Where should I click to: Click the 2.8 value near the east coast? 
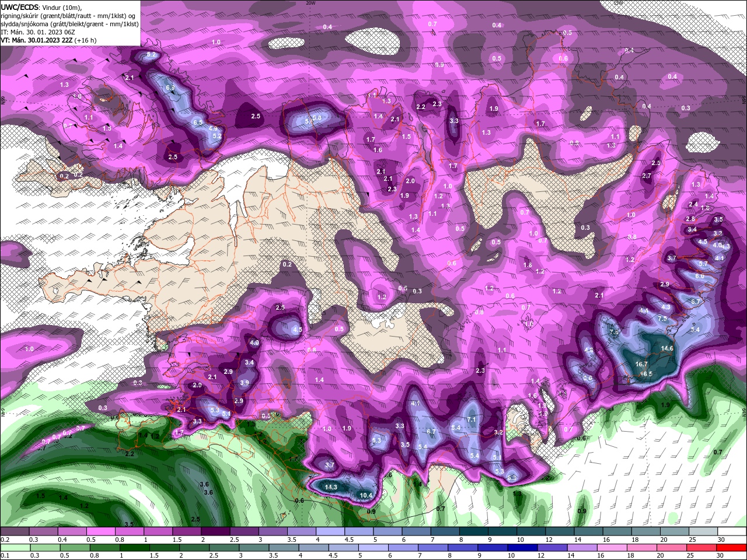click(690, 219)
